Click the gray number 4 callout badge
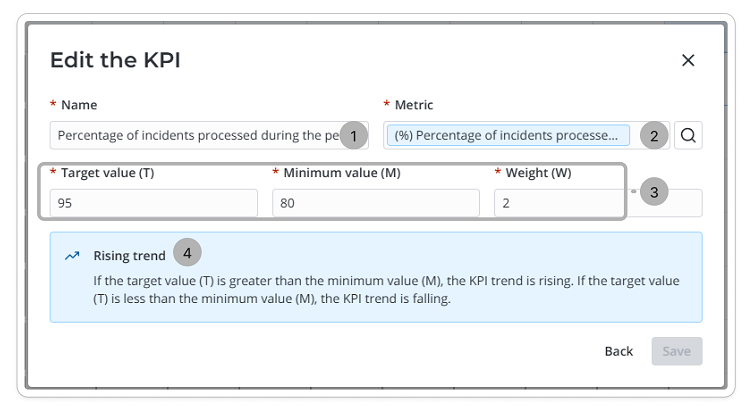The width and height of the screenshot is (750, 411). click(188, 252)
